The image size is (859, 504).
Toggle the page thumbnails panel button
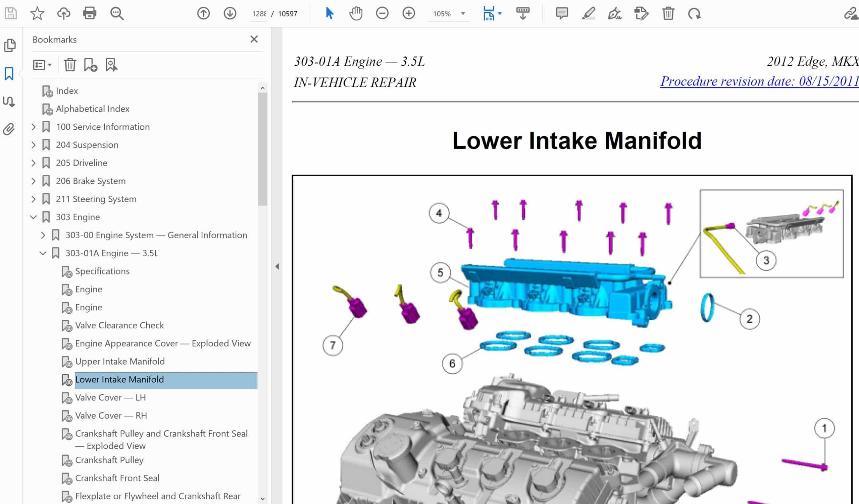point(9,45)
